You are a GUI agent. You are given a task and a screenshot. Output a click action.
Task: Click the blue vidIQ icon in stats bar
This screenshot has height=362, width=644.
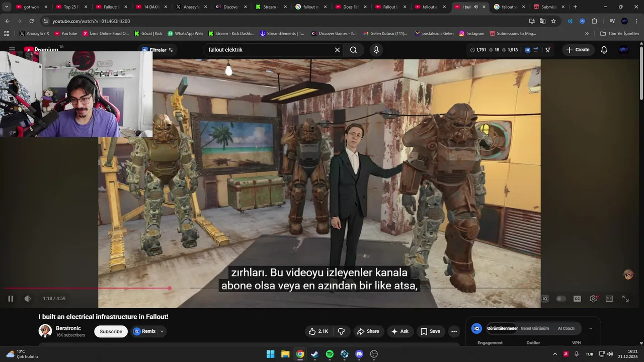(x=528, y=50)
